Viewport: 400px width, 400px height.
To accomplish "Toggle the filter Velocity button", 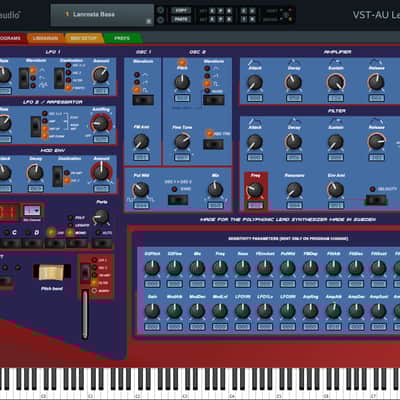I will 376,200.
